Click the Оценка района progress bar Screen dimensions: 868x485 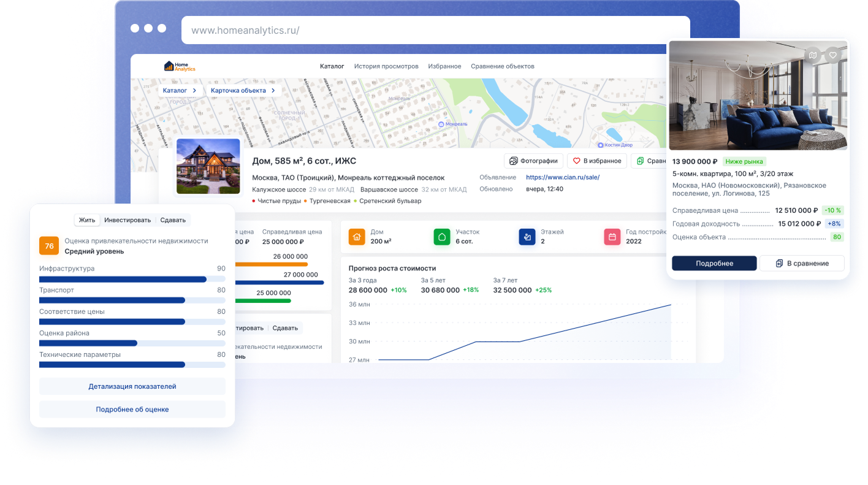point(132,343)
